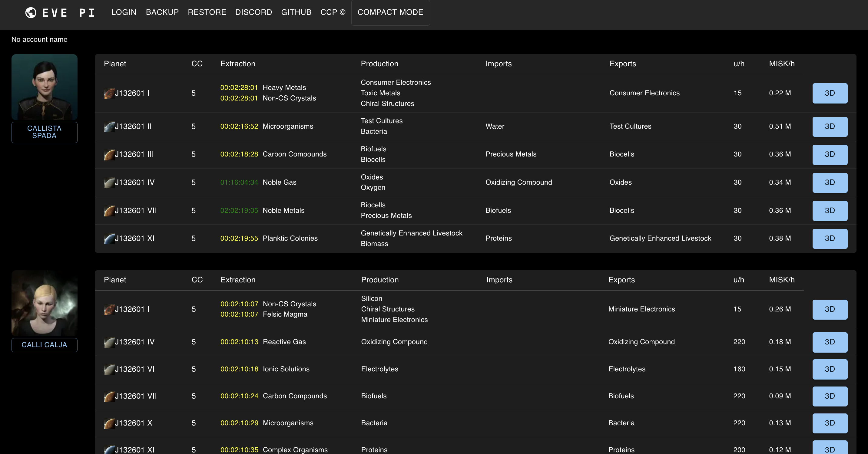Click the Restore menu item

pos(207,12)
